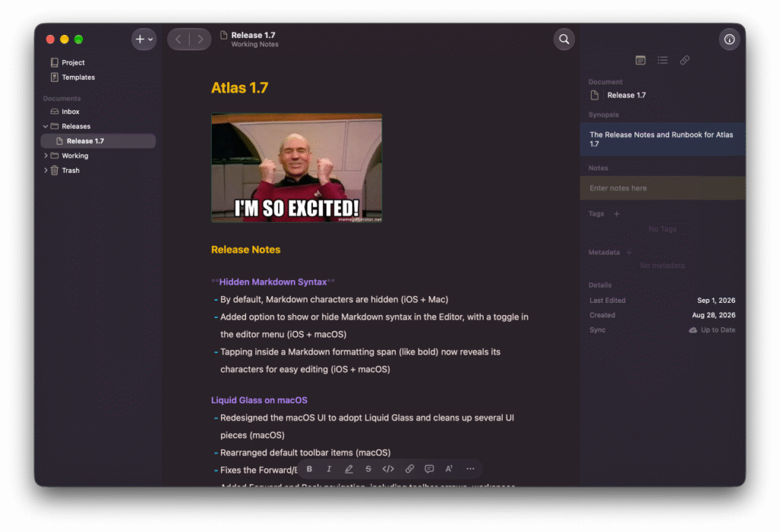Expand the Working folder chevron

click(45, 155)
